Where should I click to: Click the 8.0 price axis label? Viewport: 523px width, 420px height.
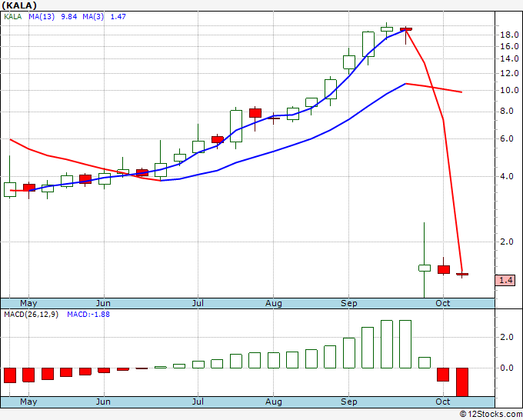[x=507, y=112]
